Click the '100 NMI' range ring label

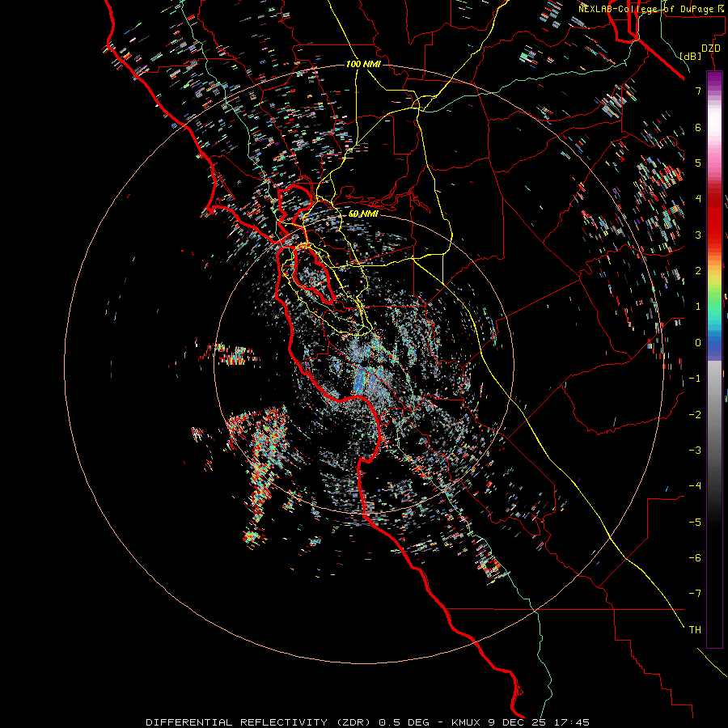click(x=363, y=64)
